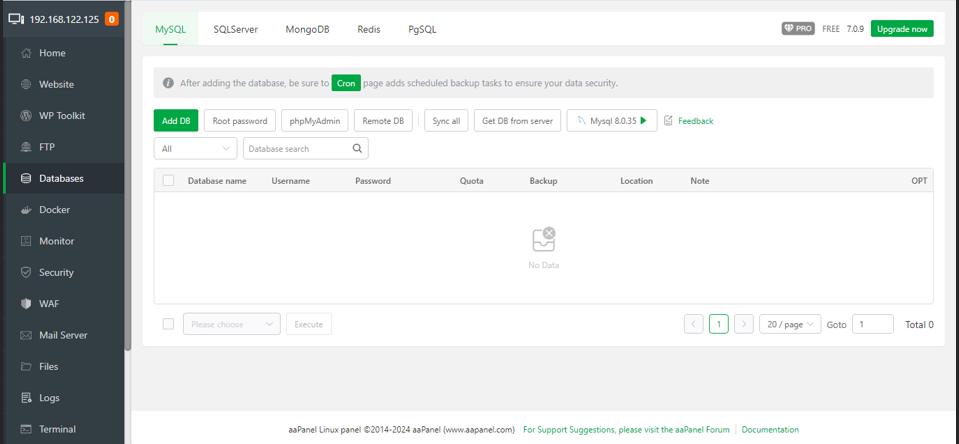The image size is (959, 444).
Task: Click the WAF shield icon
Action: coord(26,304)
